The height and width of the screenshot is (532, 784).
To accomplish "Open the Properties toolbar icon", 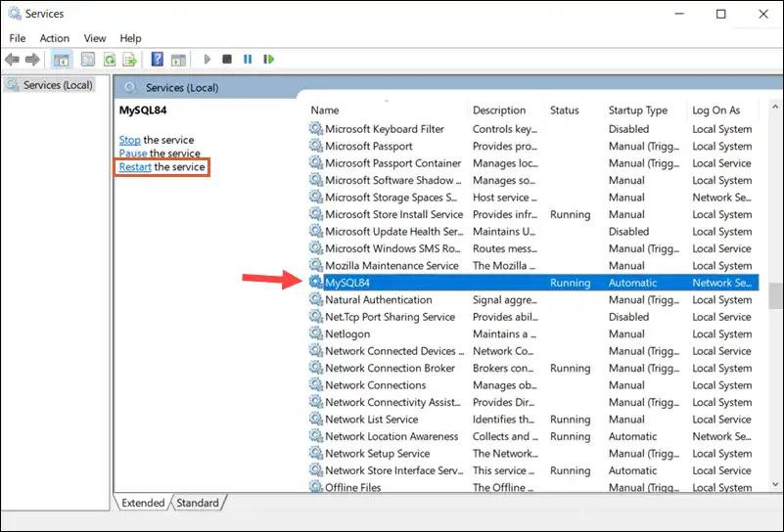I will click(x=88, y=60).
